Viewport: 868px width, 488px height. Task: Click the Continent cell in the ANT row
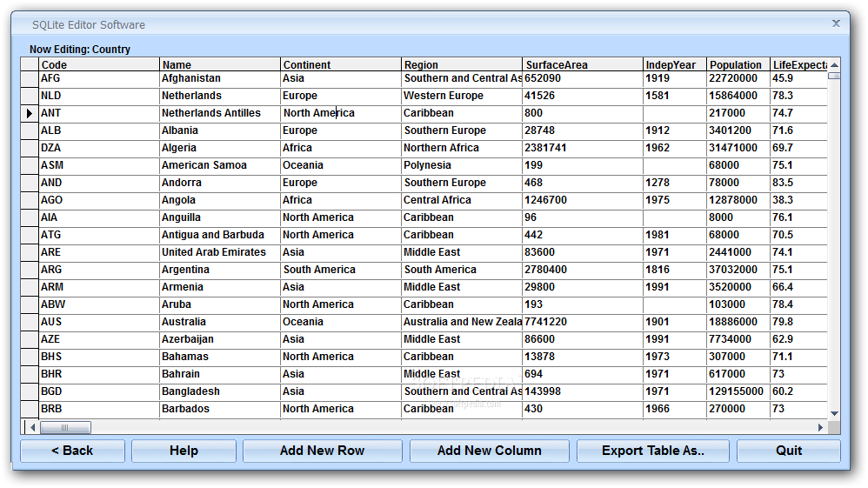[x=340, y=113]
